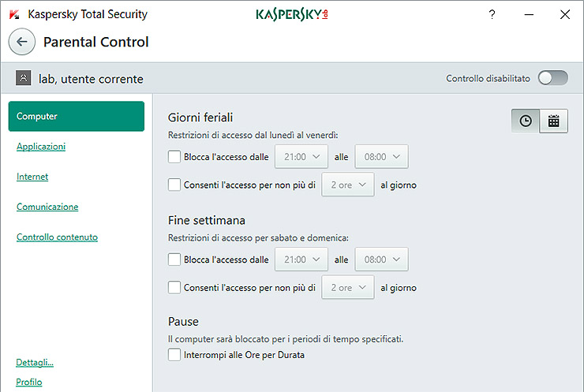Go to the Internet section

click(32, 177)
